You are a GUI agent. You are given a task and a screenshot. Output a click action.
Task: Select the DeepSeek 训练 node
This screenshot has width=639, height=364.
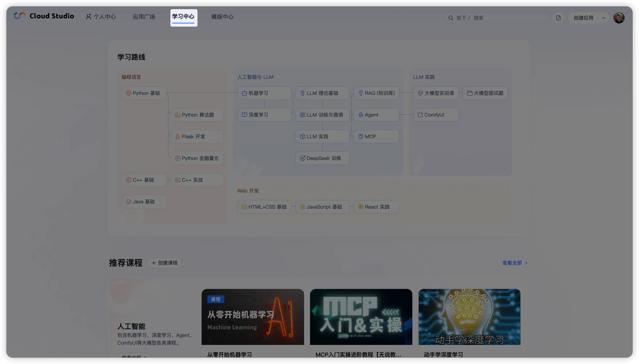(x=322, y=158)
